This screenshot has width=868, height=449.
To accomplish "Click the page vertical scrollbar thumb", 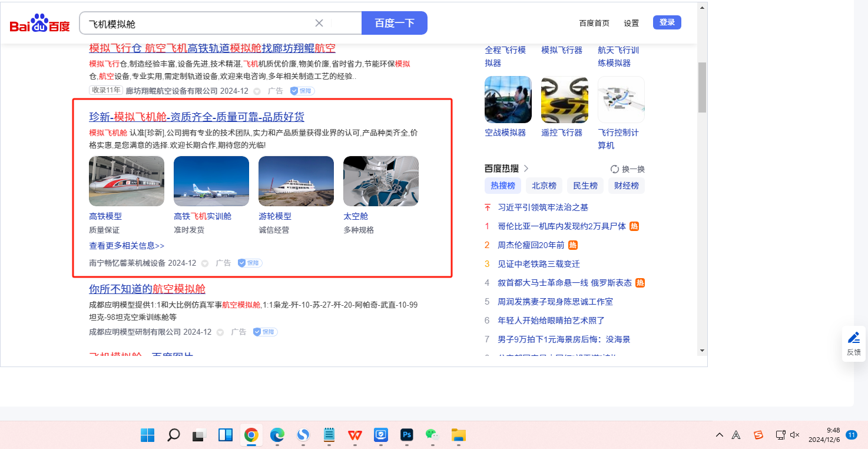I will point(702,87).
